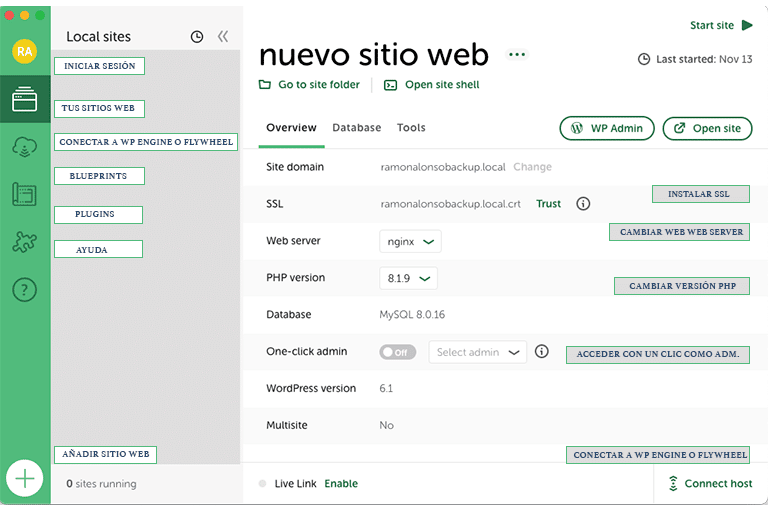Trust the SSL certificate
This screenshot has width=768, height=512.
[548, 204]
